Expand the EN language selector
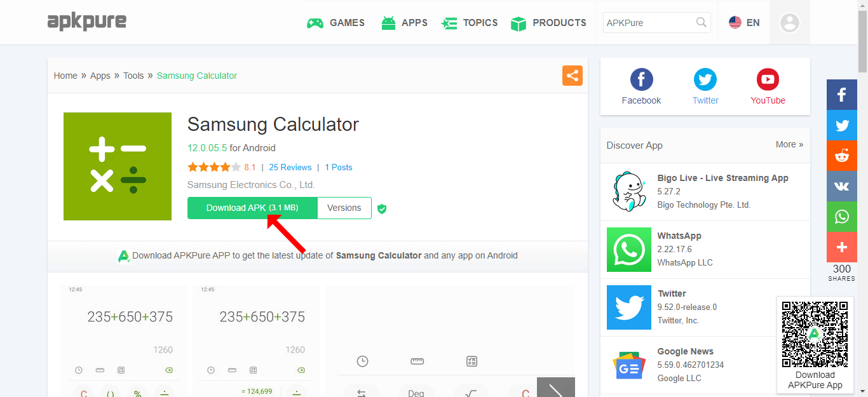 point(744,22)
